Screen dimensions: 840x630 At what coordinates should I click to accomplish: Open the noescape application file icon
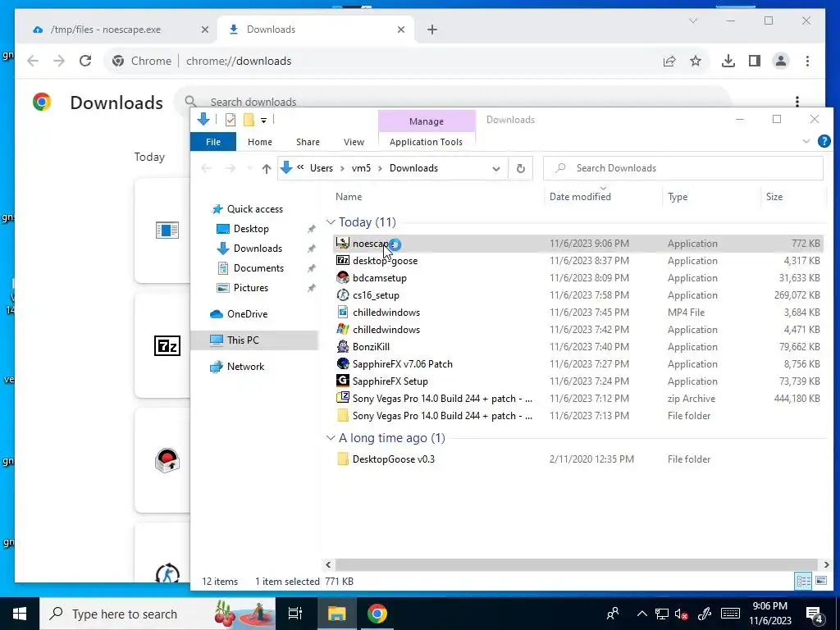(343, 243)
